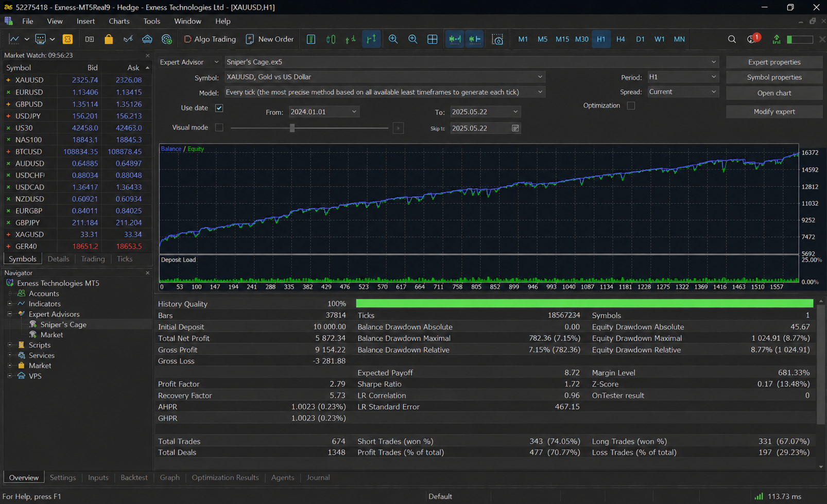
Task: Click the Accounts icon in the Navigator
Action: 21,293
